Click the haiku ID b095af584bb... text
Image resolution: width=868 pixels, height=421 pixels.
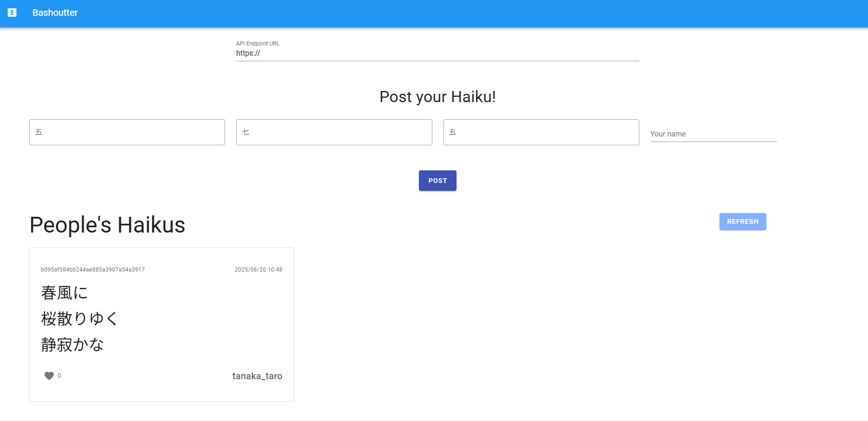[x=93, y=270]
